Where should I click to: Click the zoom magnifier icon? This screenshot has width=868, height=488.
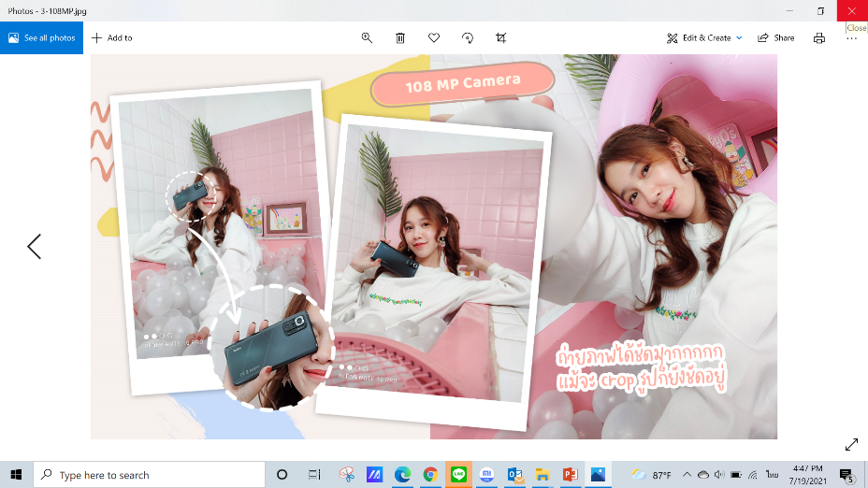tap(367, 37)
